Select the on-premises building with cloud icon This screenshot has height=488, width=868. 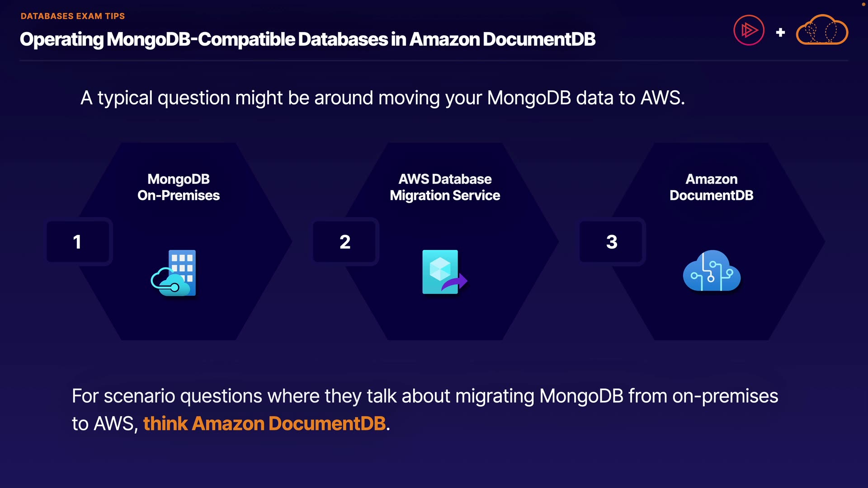[x=174, y=273]
